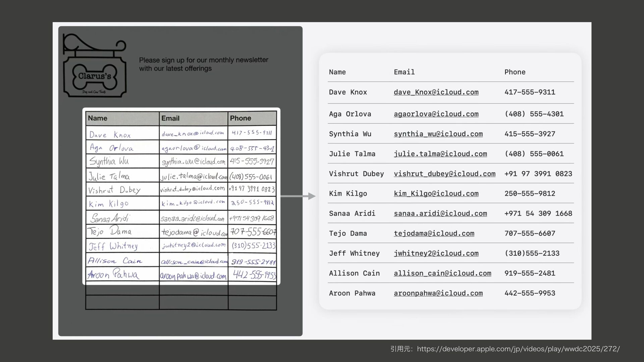644x362 pixels.
Task: Click handwritten name 'Julie Talma' on the form
Action: [x=109, y=176]
